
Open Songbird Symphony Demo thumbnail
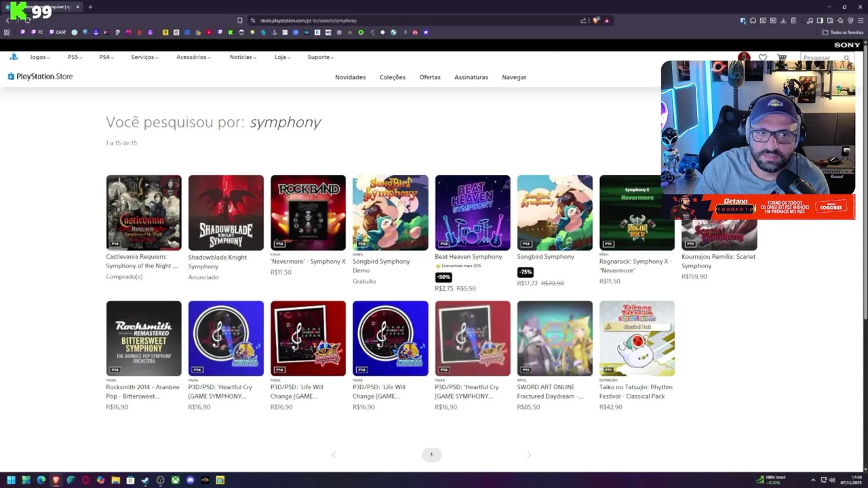click(391, 213)
